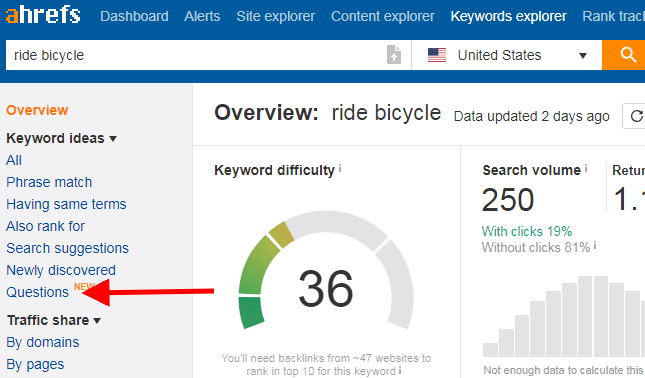Open Traffic share By pages
The height and width of the screenshot is (378, 645).
point(35,364)
